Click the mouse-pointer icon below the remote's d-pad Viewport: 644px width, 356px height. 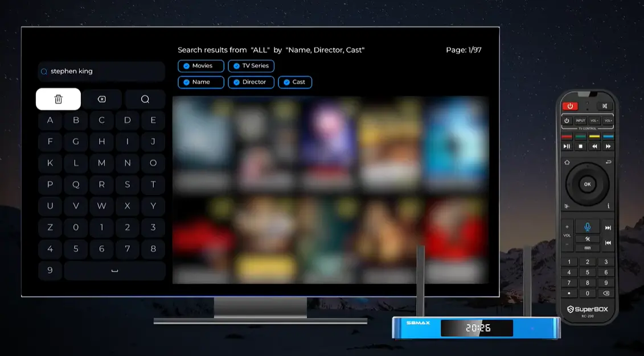click(x=567, y=206)
